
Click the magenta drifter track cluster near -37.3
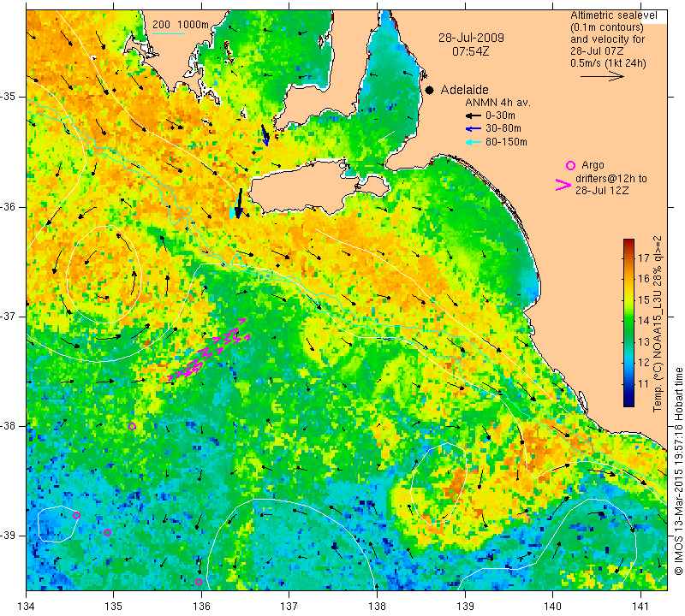pyautogui.click(x=209, y=350)
